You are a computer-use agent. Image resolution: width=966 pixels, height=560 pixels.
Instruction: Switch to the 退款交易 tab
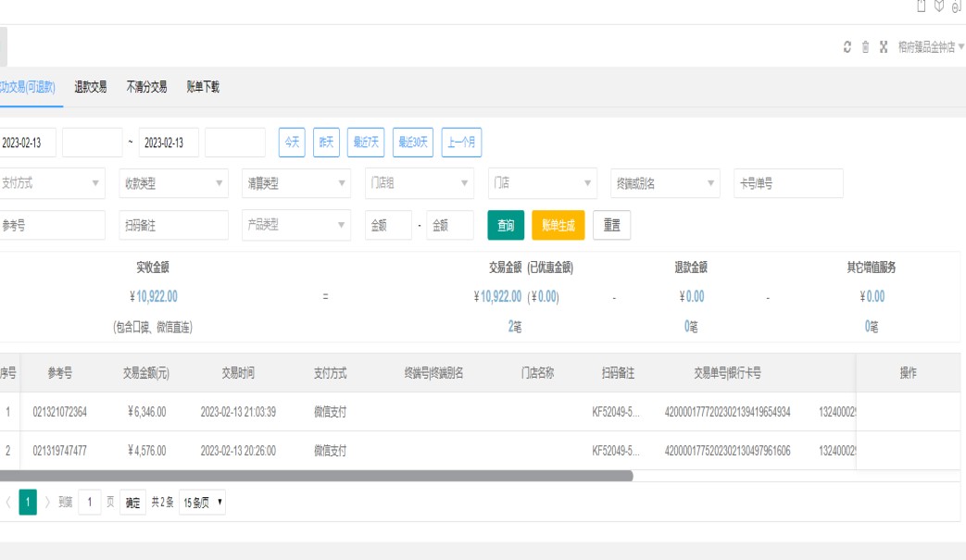(x=91, y=87)
